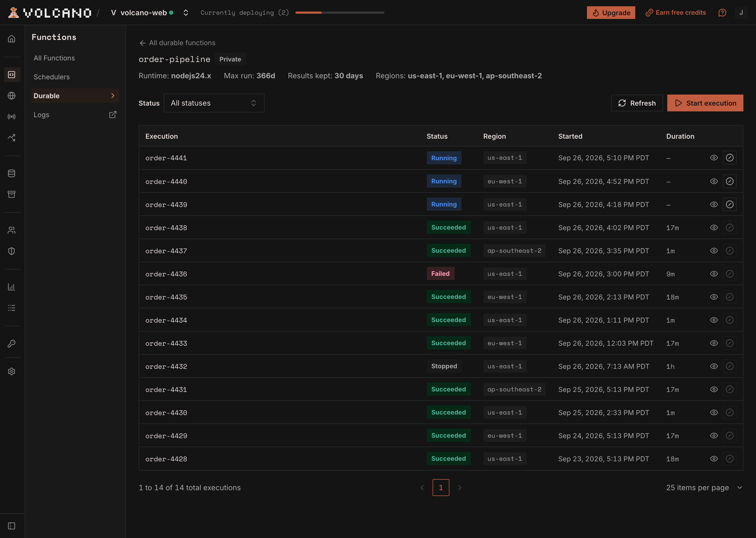
Task: View order-4441 details eye icon
Action: pyautogui.click(x=714, y=158)
